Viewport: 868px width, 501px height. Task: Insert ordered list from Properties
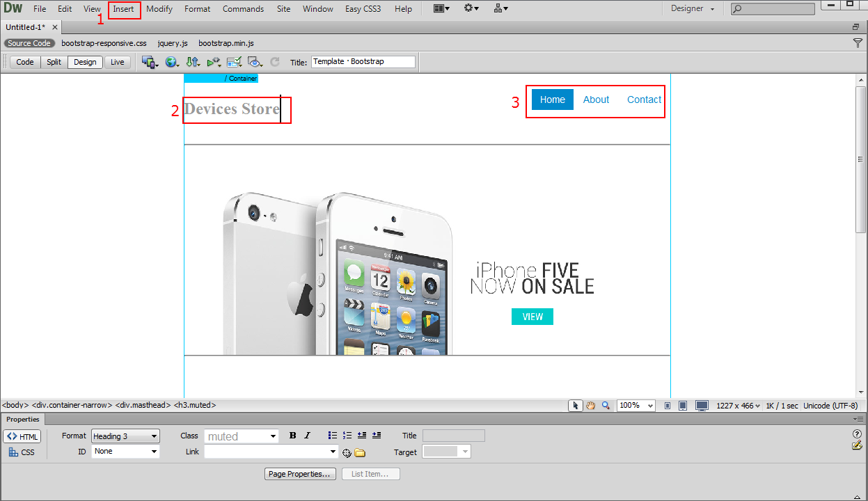click(x=347, y=436)
